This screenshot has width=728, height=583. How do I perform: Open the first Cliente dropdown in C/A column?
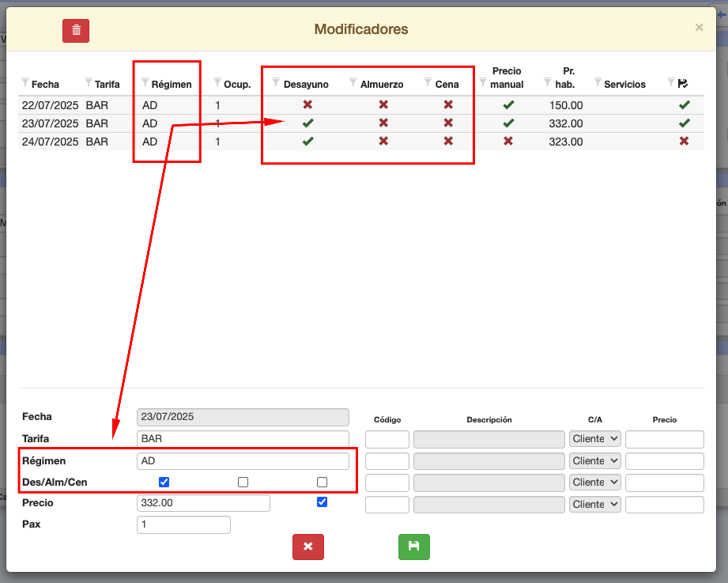pyautogui.click(x=595, y=439)
